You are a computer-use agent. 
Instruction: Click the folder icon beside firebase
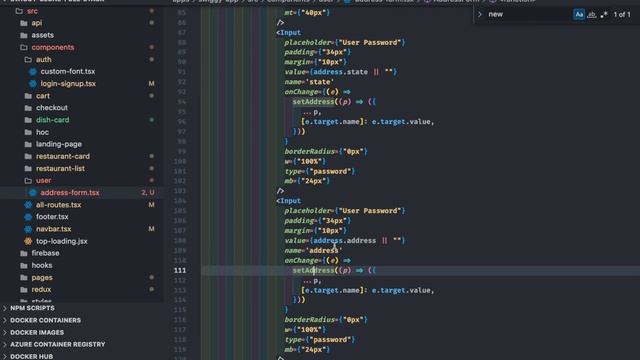24,253
